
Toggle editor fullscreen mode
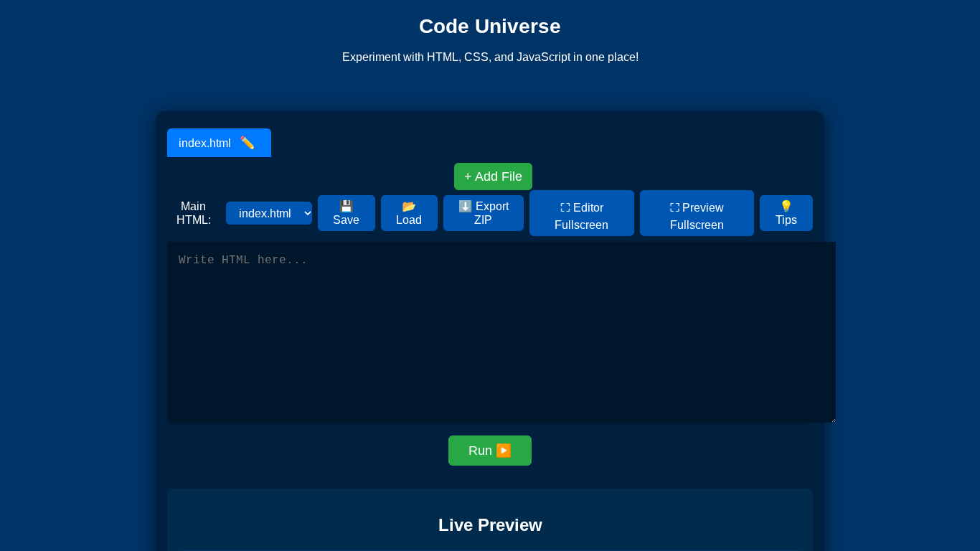581,213
